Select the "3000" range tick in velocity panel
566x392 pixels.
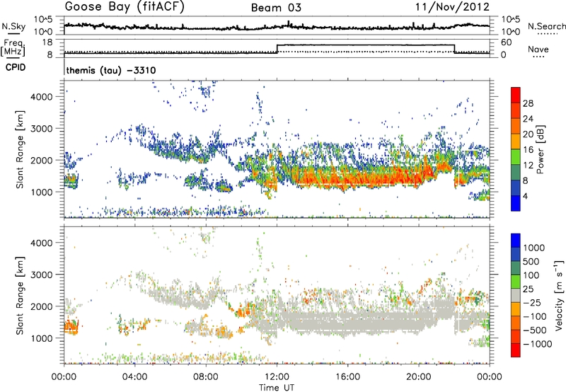click(x=42, y=275)
